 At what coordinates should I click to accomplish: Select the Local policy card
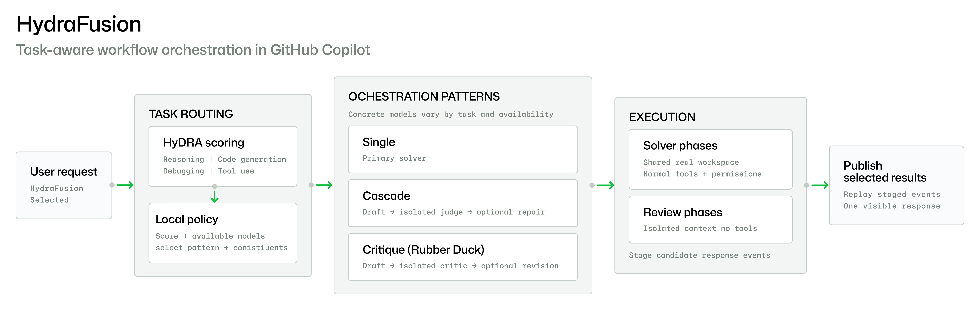[x=223, y=233]
